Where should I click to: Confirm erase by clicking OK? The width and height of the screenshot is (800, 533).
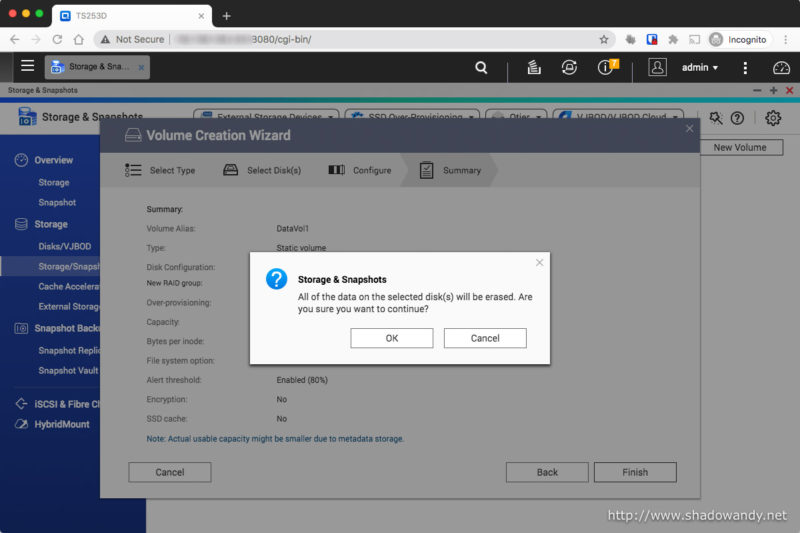click(392, 338)
